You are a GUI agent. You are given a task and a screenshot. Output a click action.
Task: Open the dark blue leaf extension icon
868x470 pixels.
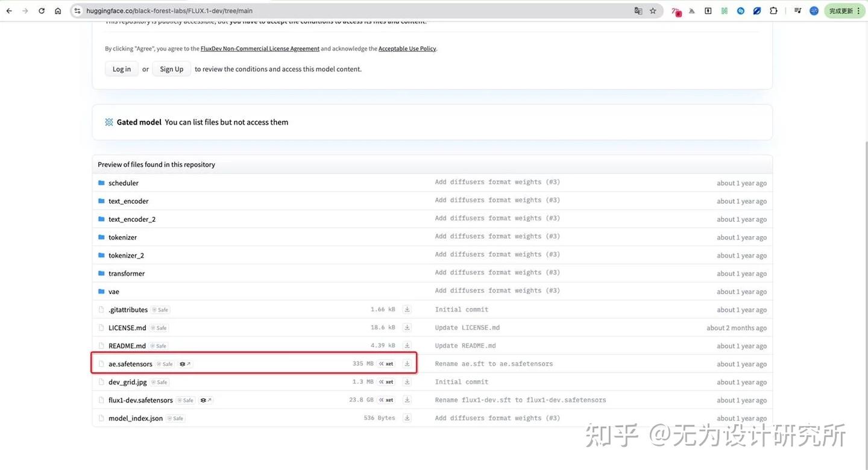pyautogui.click(x=757, y=11)
